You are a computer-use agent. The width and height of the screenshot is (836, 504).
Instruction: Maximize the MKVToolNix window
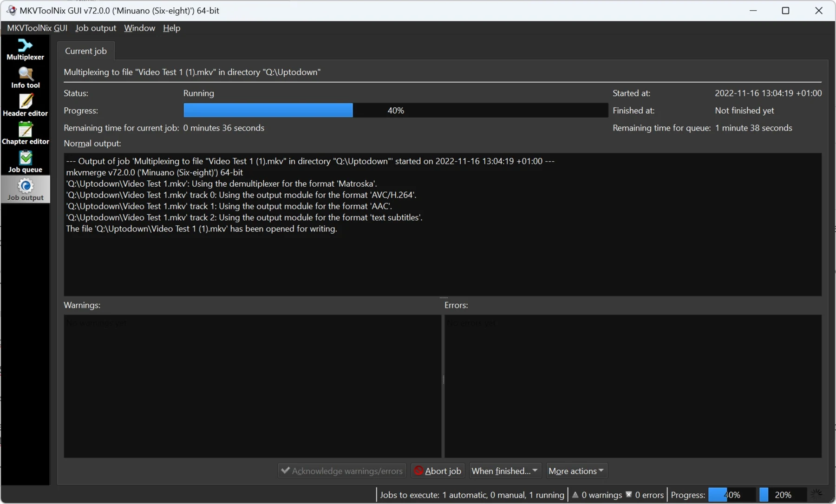click(x=785, y=10)
